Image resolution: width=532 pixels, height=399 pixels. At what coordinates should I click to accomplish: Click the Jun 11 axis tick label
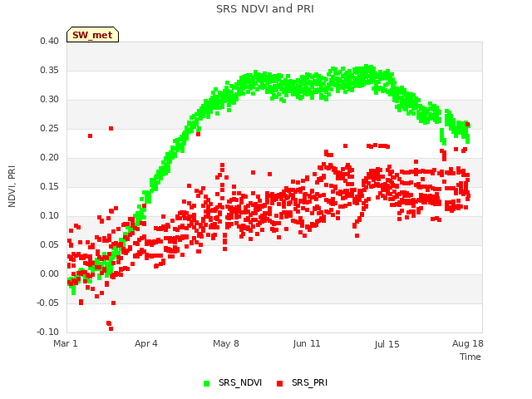point(307,343)
